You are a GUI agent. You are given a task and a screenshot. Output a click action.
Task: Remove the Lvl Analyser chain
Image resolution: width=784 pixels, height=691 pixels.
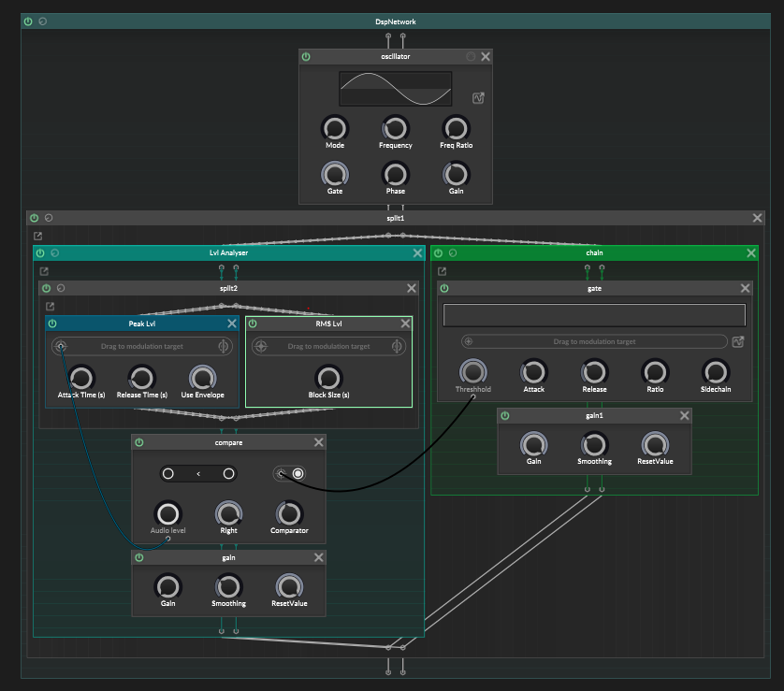click(418, 252)
